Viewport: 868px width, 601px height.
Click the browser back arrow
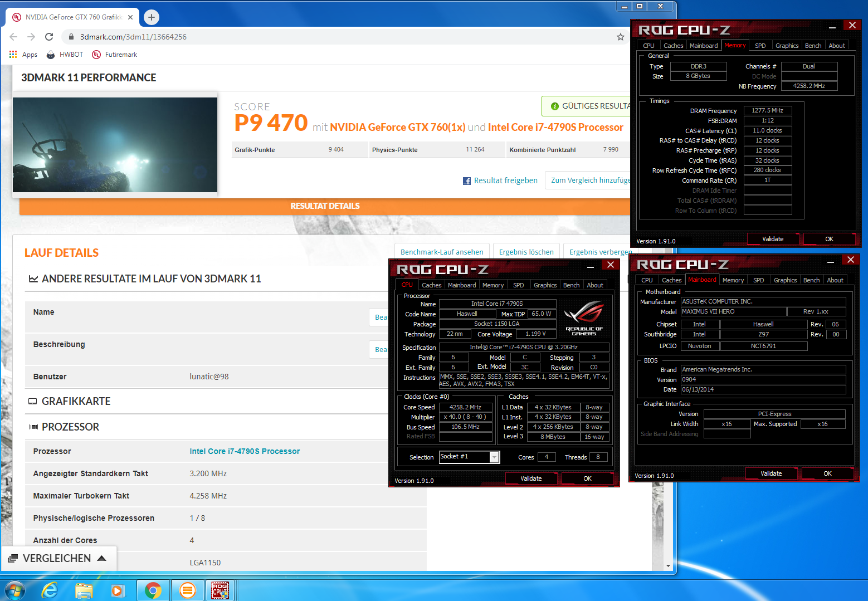click(x=13, y=37)
